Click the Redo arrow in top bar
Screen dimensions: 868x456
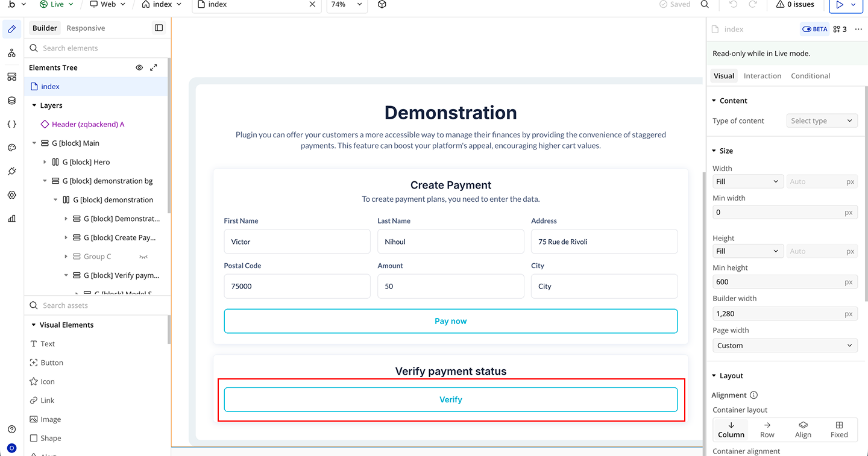pos(753,4)
